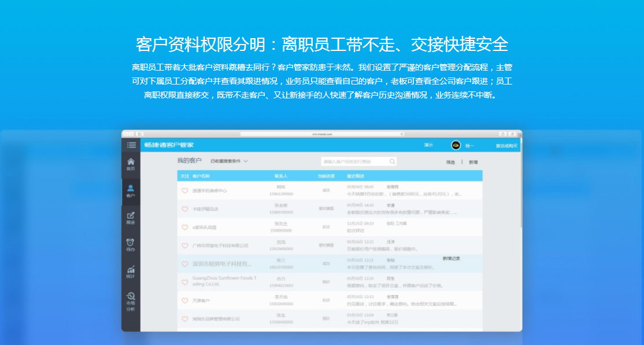Click 新增记录 on the highlighted customer row
The width and height of the screenshot is (644, 345).
451,259
